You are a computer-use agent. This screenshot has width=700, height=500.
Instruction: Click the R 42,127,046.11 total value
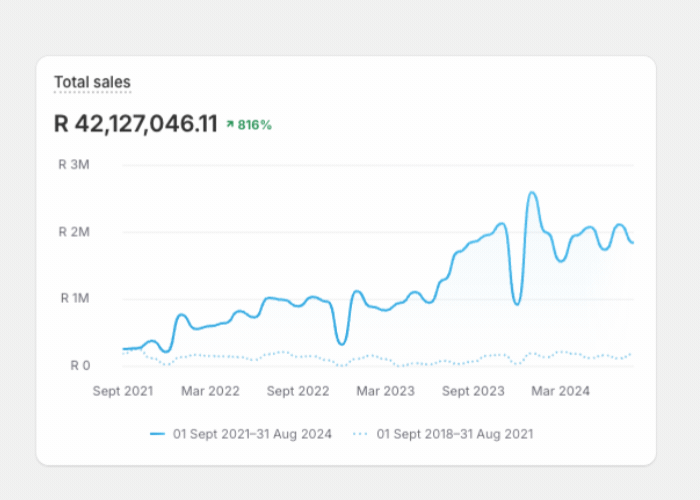(136, 124)
